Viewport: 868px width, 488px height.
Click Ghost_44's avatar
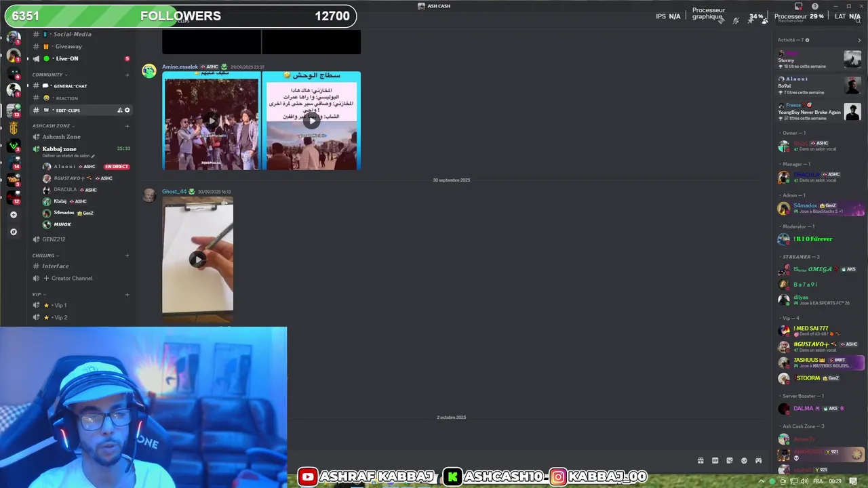(149, 195)
